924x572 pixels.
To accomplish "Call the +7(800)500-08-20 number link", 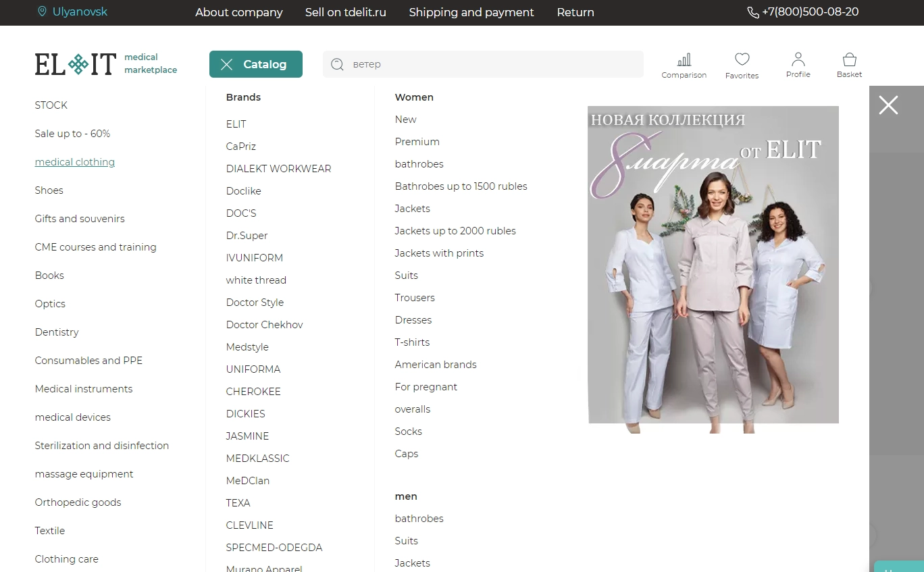I will click(x=811, y=12).
